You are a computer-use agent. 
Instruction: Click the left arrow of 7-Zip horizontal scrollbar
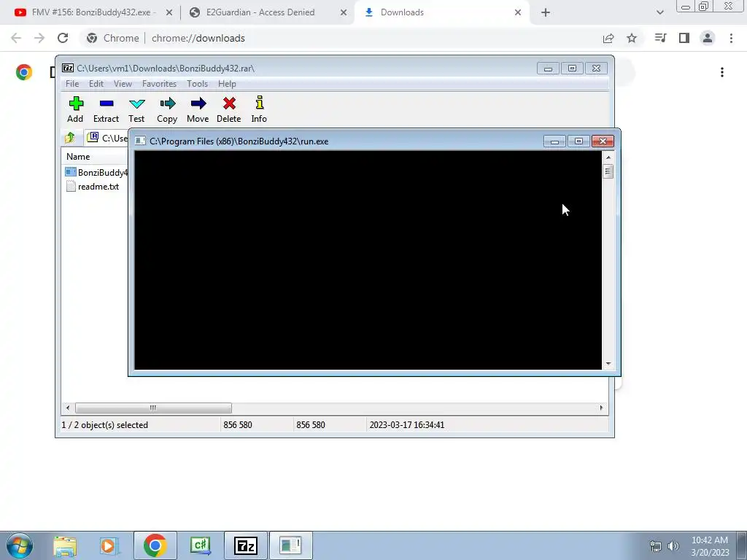(68, 408)
